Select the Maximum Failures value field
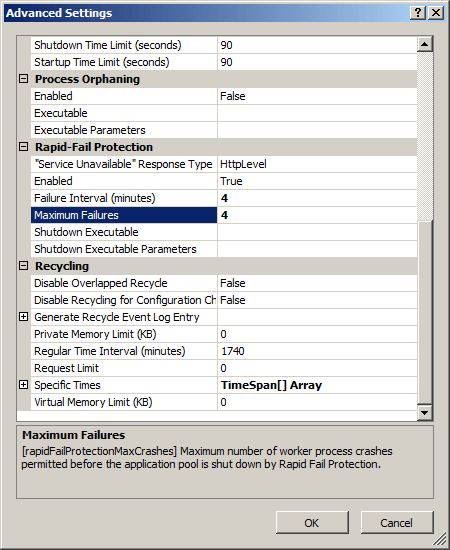This screenshot has width=450, height=550. pyautogui.click(x=317, y=215)
